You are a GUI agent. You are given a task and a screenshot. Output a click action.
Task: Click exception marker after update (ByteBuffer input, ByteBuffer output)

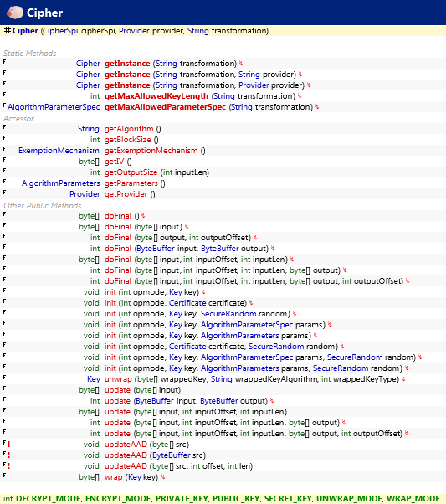272,401
